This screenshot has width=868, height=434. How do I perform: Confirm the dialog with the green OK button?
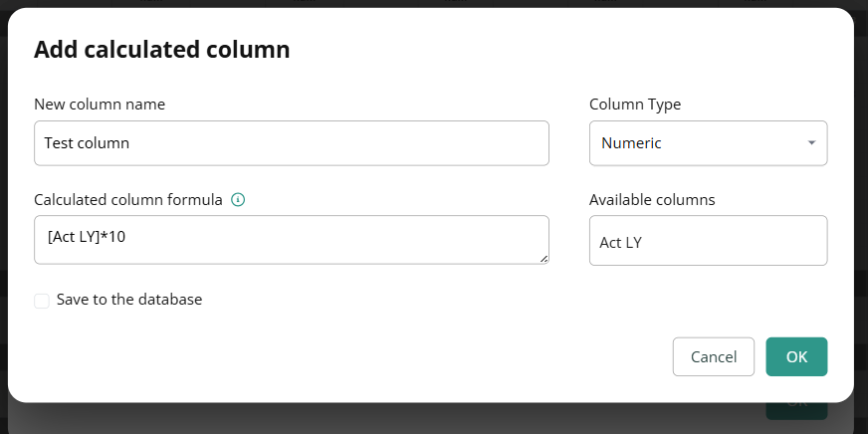(x=796, y=357)
